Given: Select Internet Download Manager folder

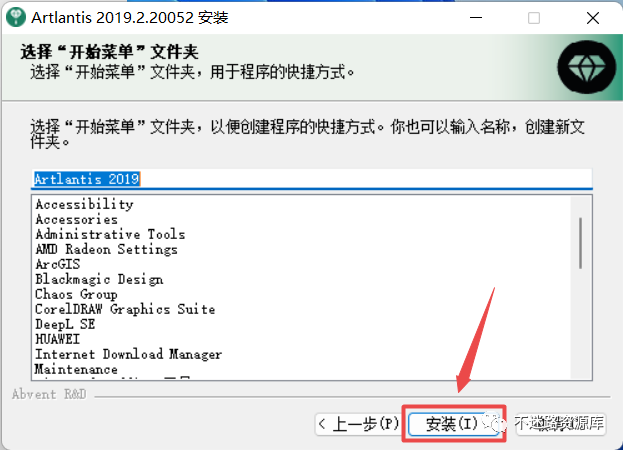Looking at the screenshot, I should click(128, 354).
